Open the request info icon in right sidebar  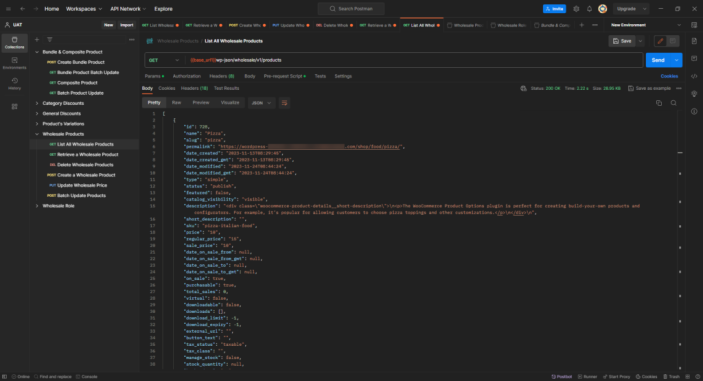coord(694,111)
